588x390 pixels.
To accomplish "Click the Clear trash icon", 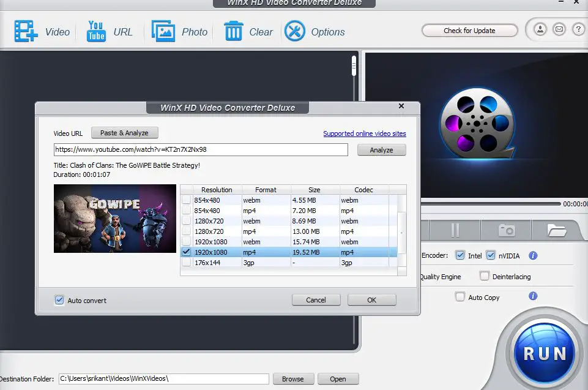I will [x=233, y=31].
